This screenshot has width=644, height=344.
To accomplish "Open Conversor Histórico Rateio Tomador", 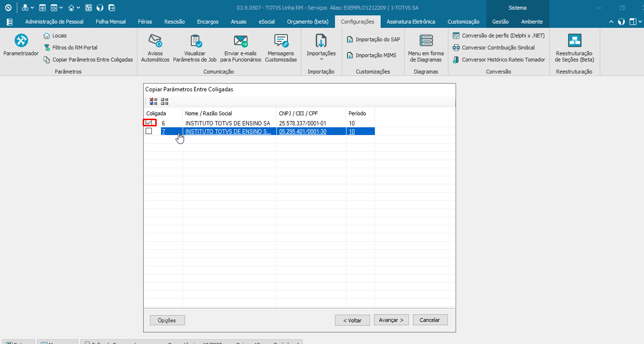I will point(499,60).
